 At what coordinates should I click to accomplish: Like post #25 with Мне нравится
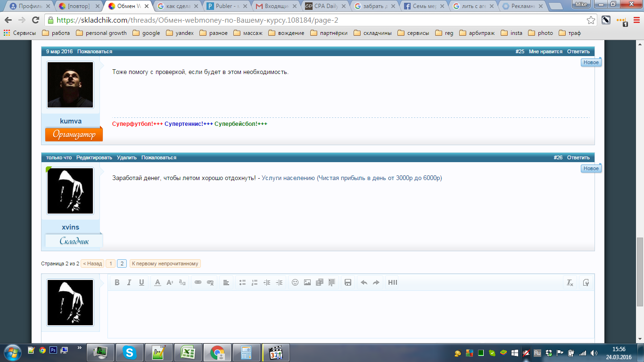tap(545, 51)
